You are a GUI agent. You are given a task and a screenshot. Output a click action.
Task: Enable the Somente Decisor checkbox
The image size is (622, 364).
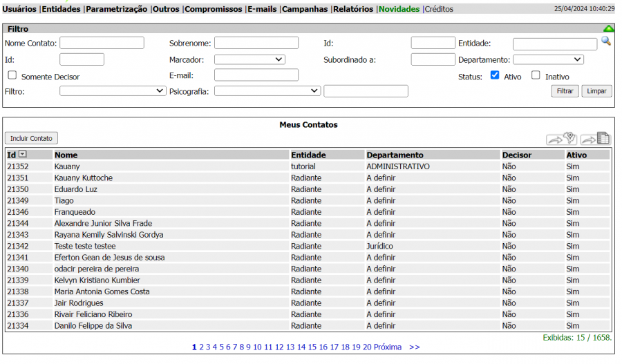12,75
